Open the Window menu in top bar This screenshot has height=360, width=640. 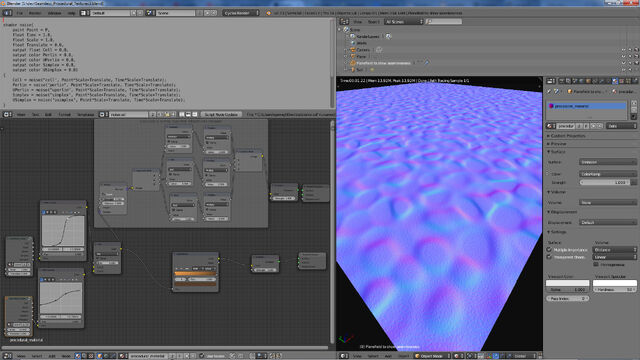pyautogui.click(x=54, y=13)
